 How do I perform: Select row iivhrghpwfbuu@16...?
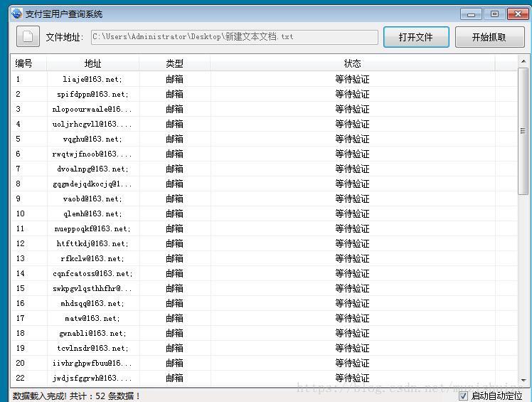tap(265, 363)
